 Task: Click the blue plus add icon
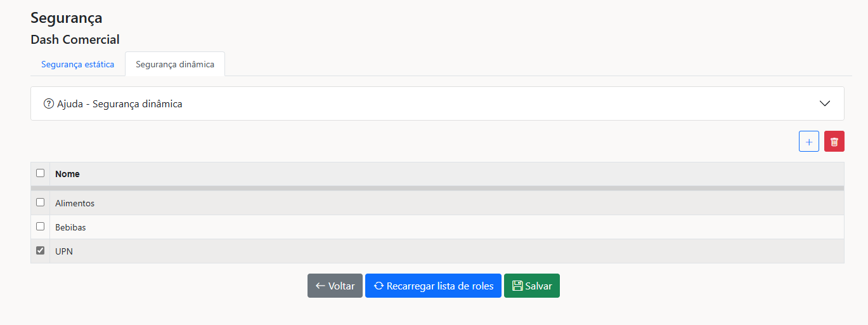808,142
